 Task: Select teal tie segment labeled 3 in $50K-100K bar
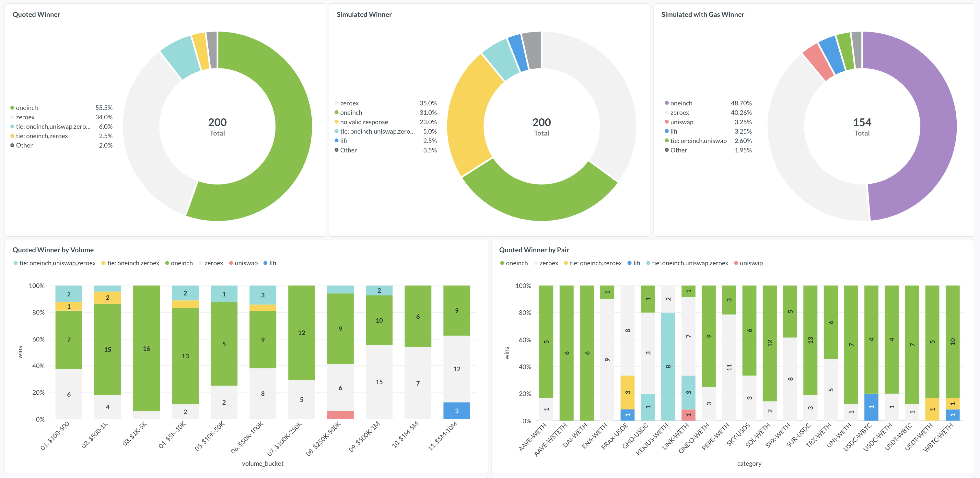(262, 295)
